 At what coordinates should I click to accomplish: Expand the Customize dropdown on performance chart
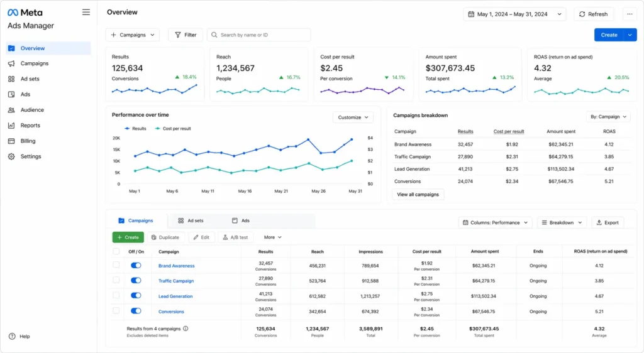click(x=352, y=117)
